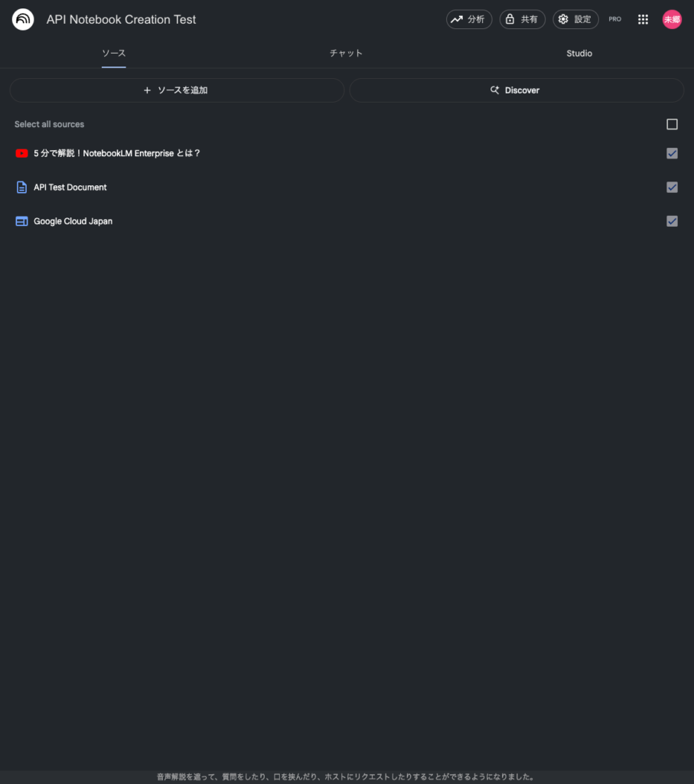Toggle the Select all sources checkbox

[x=672, y=124]
